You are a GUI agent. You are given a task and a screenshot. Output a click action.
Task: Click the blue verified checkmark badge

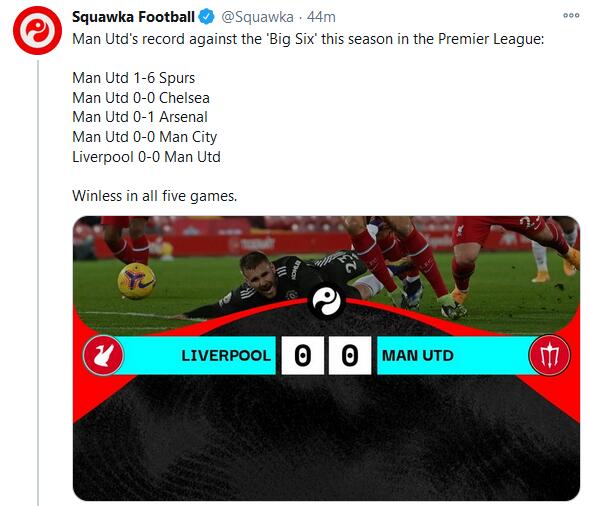click(206, 17)
